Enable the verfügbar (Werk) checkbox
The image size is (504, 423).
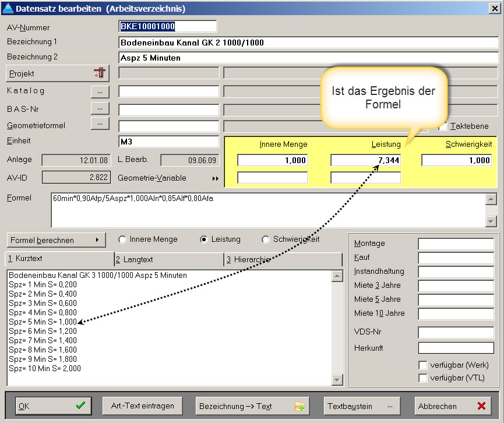[423, 365]
